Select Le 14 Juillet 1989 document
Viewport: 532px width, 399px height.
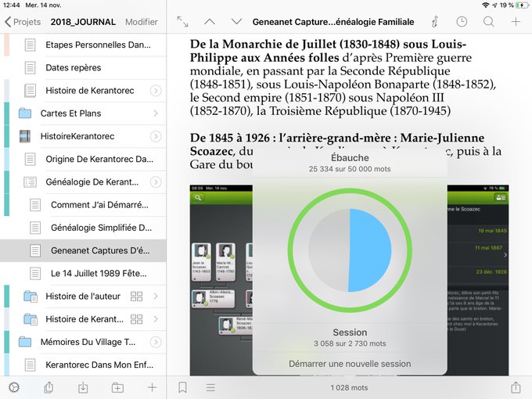pyautogui.click(x=99, y=273)
